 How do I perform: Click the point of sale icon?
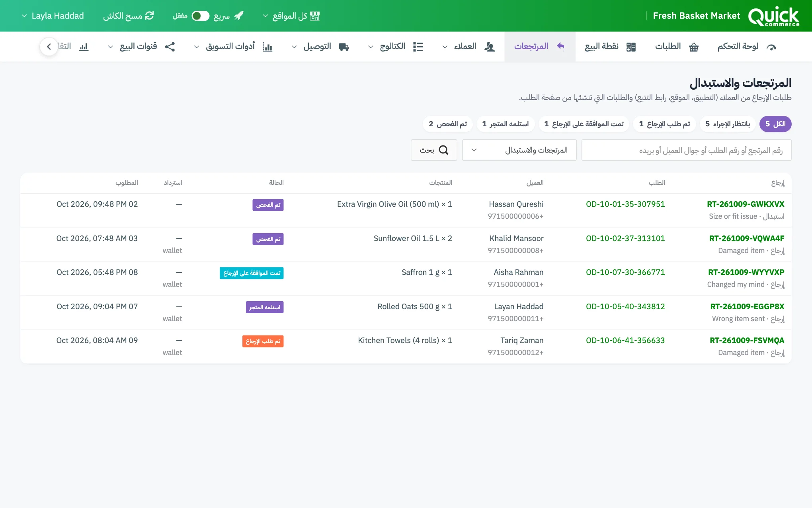coord(631,47)
